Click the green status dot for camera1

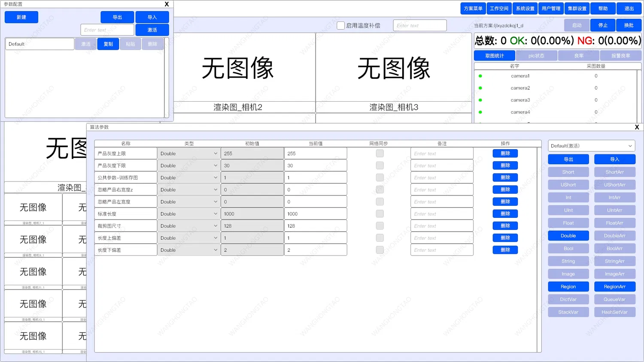click(480, 76)
